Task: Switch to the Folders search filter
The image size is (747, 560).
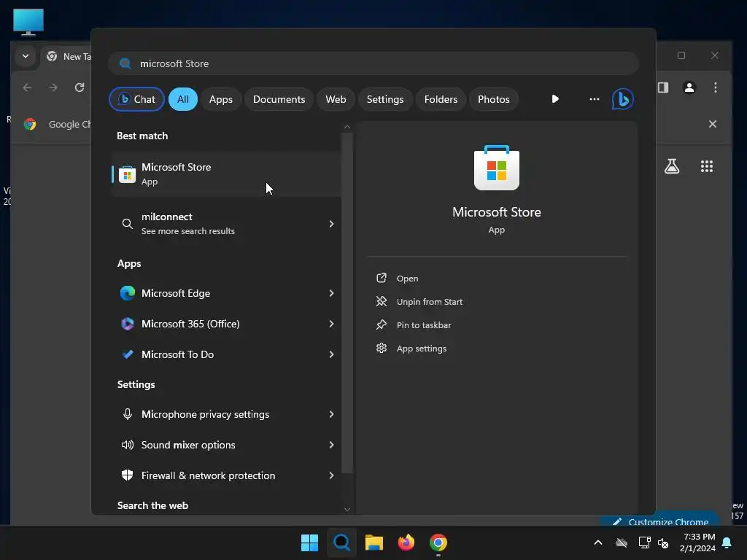Action: point(441,99)
